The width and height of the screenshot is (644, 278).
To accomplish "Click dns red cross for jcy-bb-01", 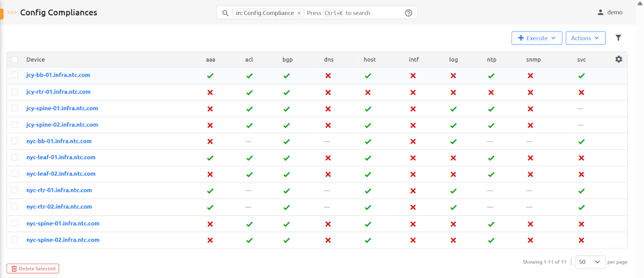I will [x=328, y=75].
